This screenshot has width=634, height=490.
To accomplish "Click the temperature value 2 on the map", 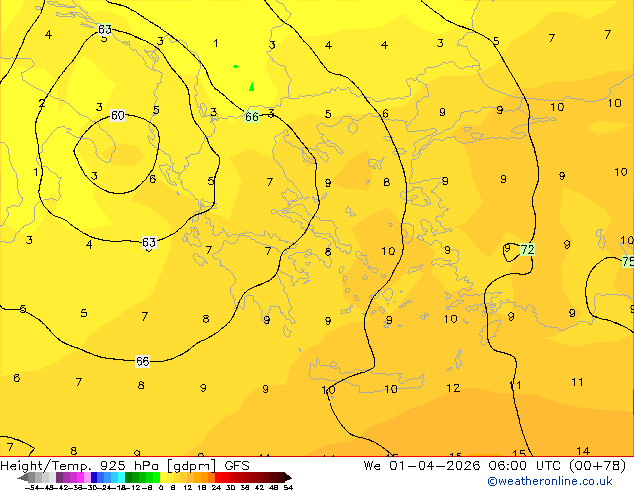I will (42, 103).
